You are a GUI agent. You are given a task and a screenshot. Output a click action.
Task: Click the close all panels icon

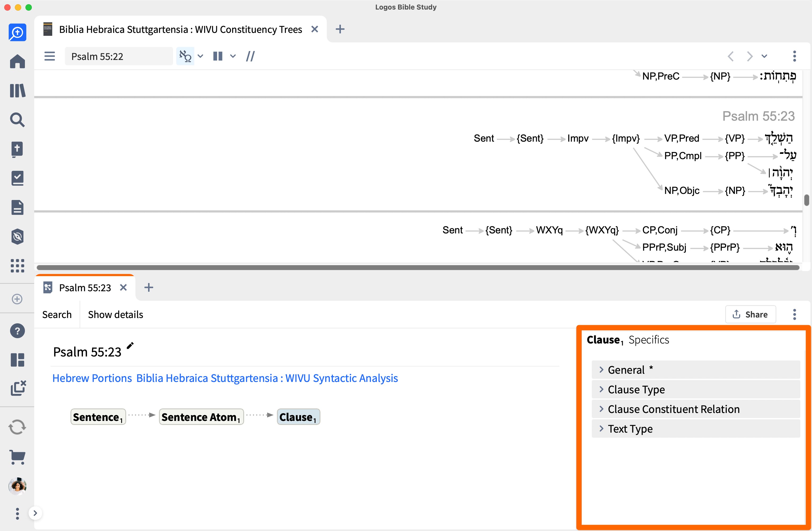click(18, 388)
